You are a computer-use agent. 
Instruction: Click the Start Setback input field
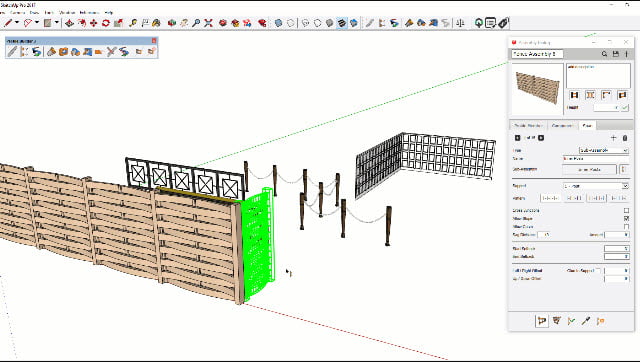(x=617, y=249)
